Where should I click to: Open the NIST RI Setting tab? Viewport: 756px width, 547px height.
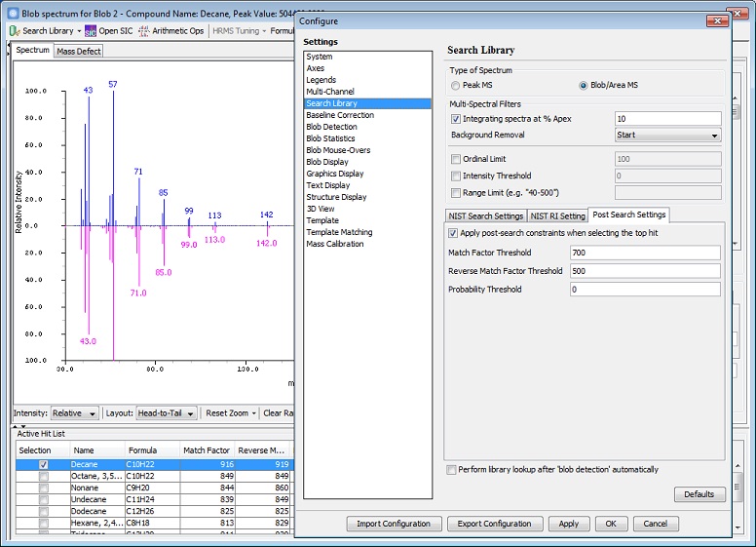point(557,215)
